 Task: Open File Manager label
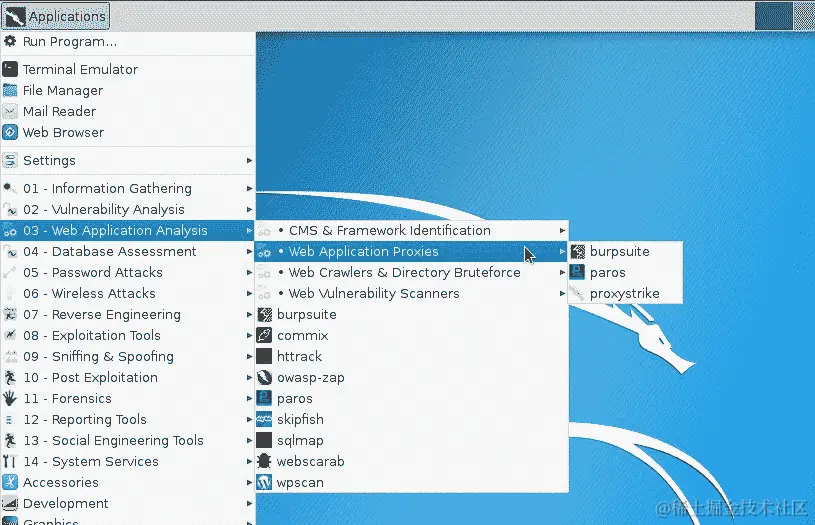point(63,90)
